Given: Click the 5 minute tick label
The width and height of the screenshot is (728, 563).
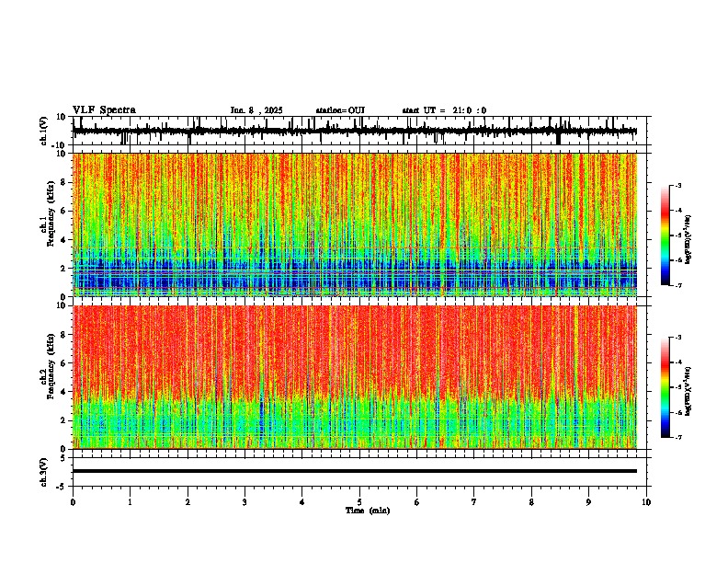Looking at the screenshot, I should click(359, 502).
